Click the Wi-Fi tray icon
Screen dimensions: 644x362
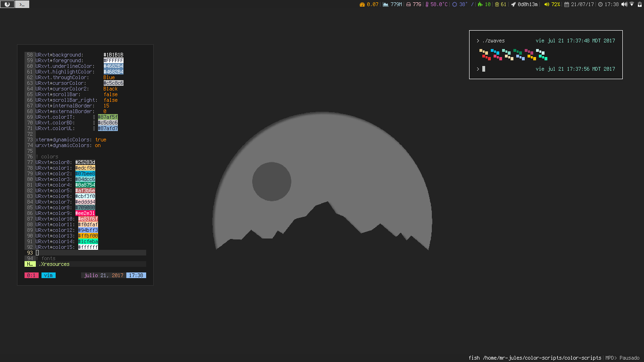pyautogui.click(x=632, y=4)
